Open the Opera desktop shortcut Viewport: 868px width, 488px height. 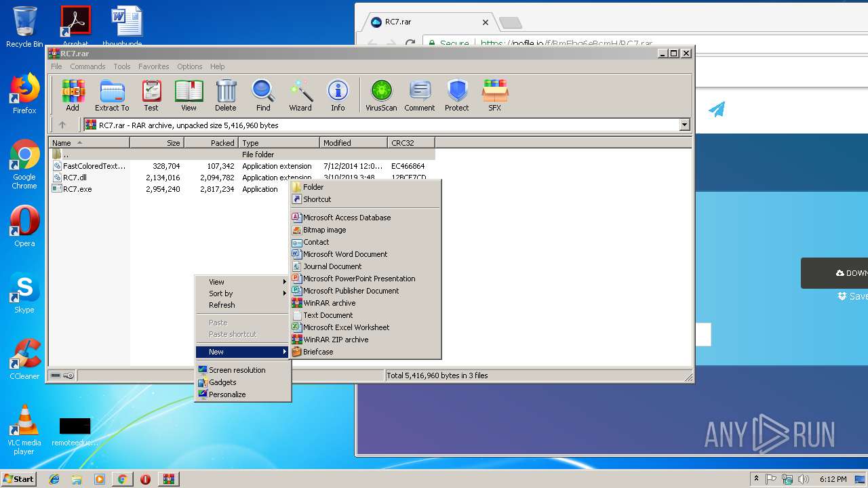24,226
